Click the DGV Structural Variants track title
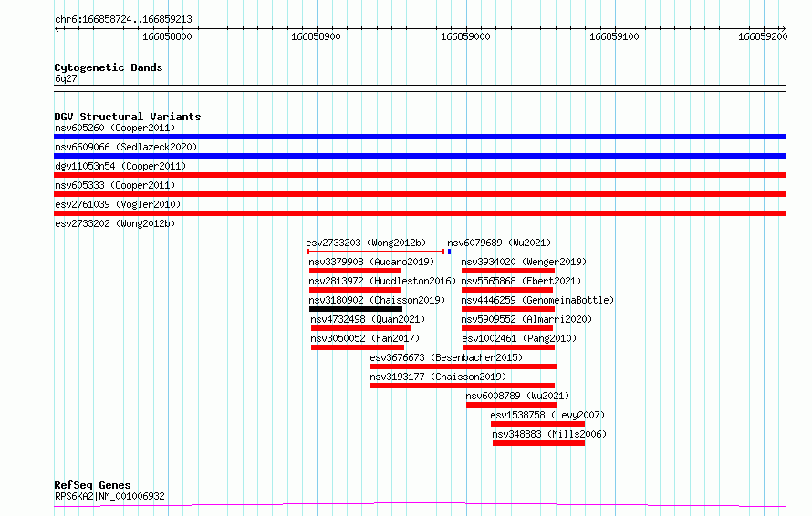Viewport: 812px width, 516px height. [128, 117]
